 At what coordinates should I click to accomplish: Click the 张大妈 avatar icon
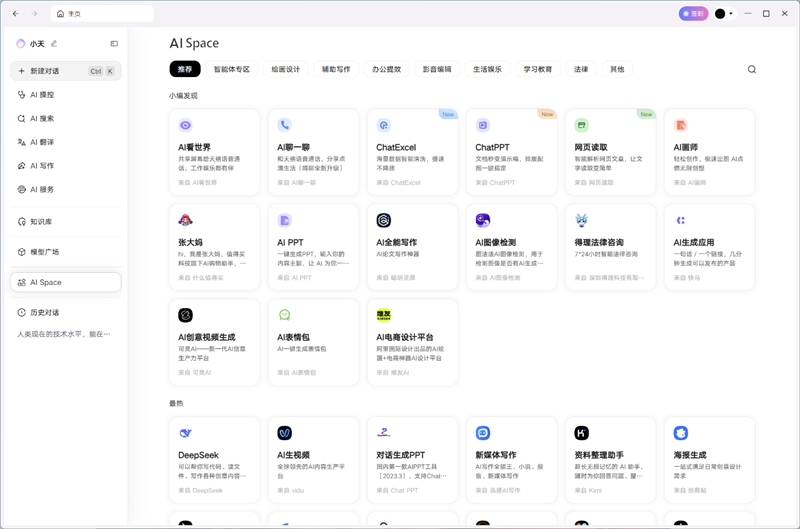pyautogui.click(x=185, y=220)
